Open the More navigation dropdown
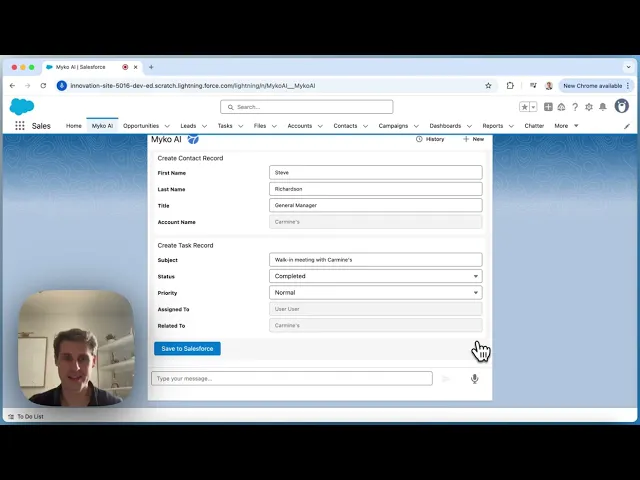This screenshot has height=480, width=640. [x=566, y=126]
